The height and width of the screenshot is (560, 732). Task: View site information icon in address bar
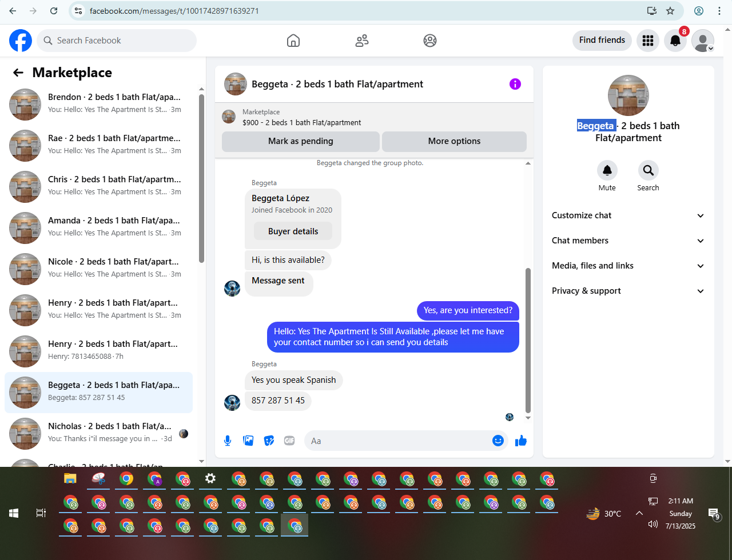(79, 11)
